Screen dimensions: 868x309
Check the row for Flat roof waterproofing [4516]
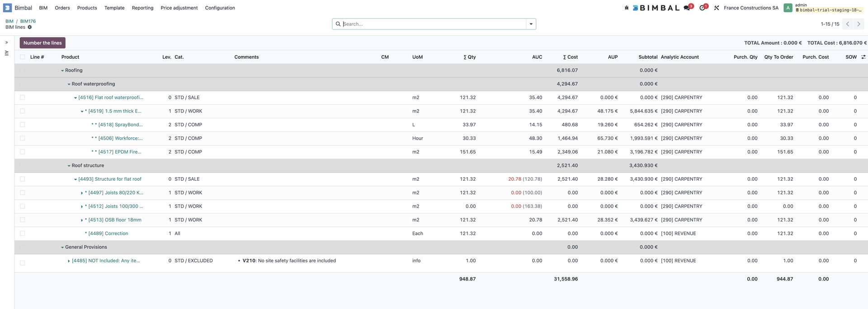click(23, 98)
